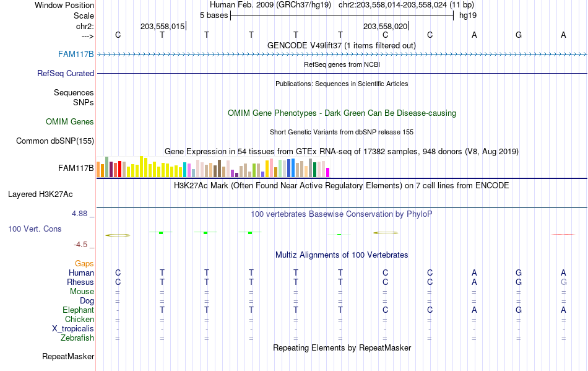
Task: Click the Scale label on the left
Action: [84, 15]
